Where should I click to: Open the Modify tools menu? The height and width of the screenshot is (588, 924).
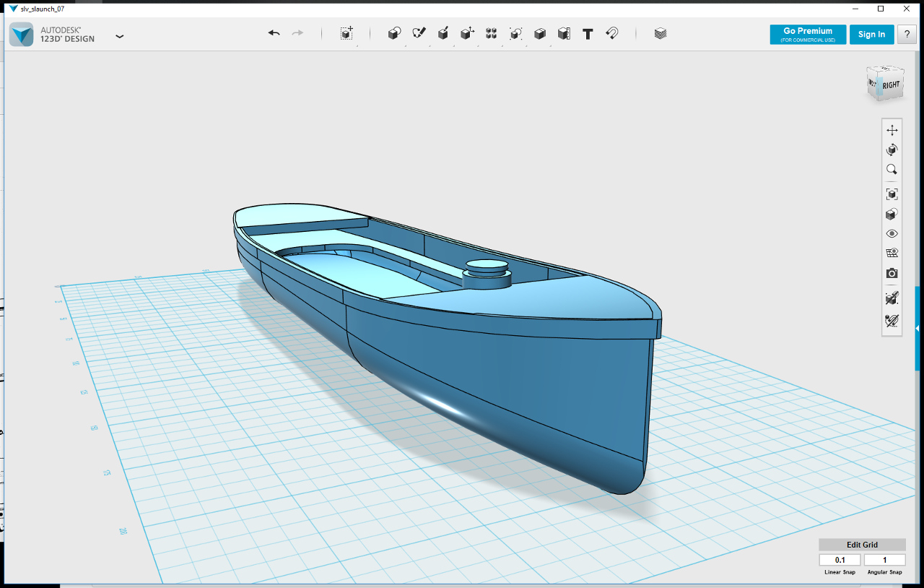tap(467, 33)
